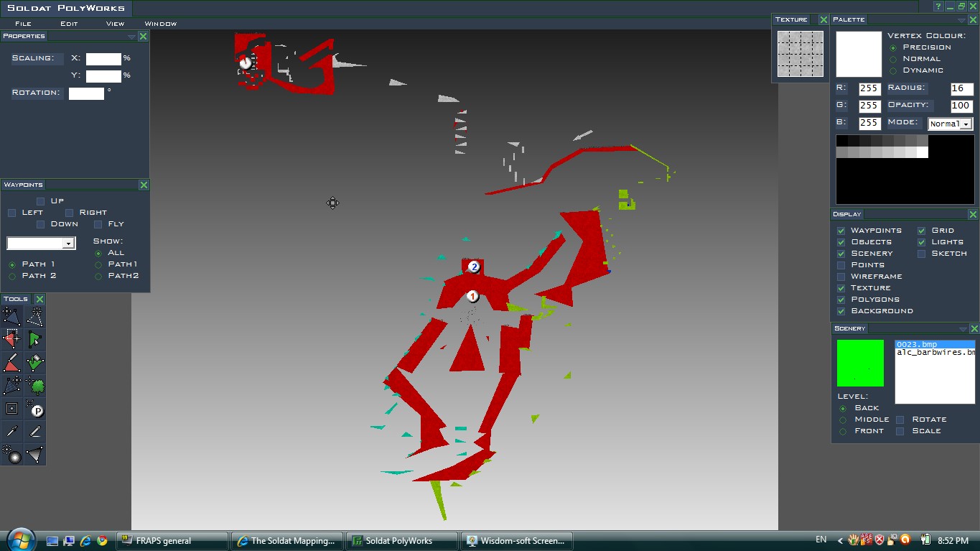
Task: Toggle the Grid display checkbox
Action: point(922,231)
